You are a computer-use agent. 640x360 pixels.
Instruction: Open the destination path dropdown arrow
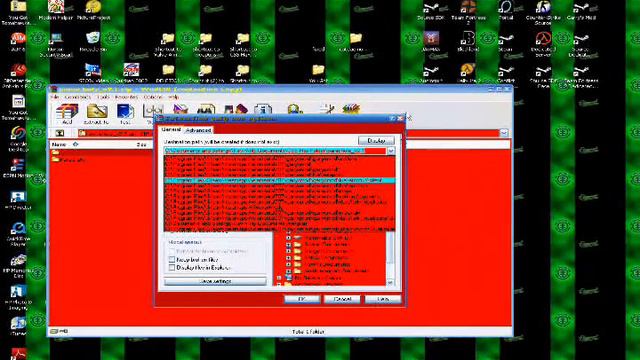point(391,151)
